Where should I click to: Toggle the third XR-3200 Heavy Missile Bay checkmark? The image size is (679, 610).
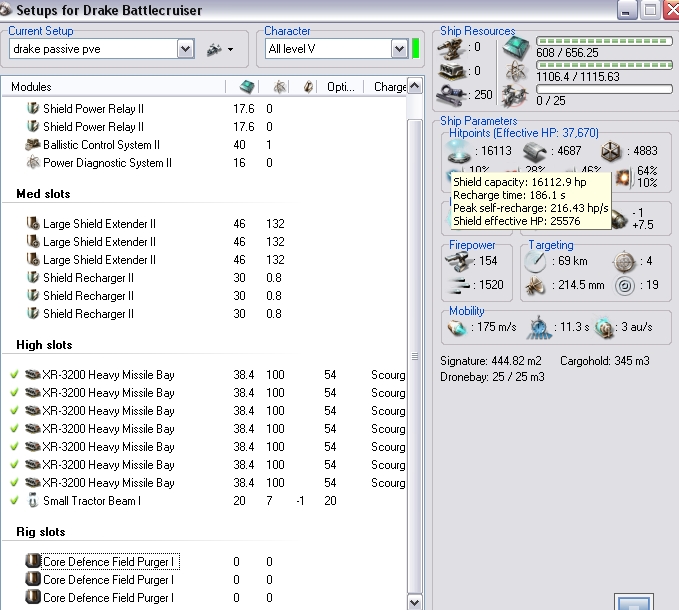(14, 410)
